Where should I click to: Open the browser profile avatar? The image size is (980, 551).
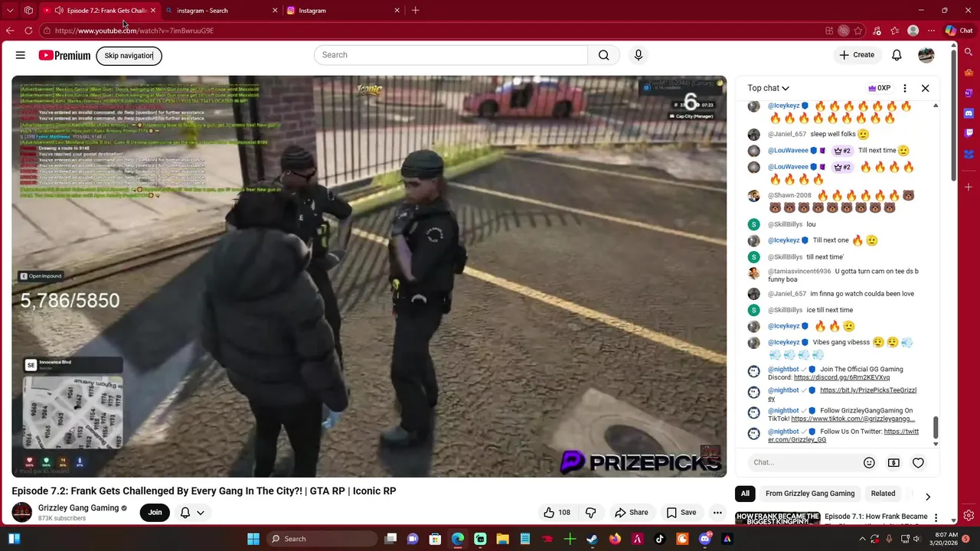(913, 31)
